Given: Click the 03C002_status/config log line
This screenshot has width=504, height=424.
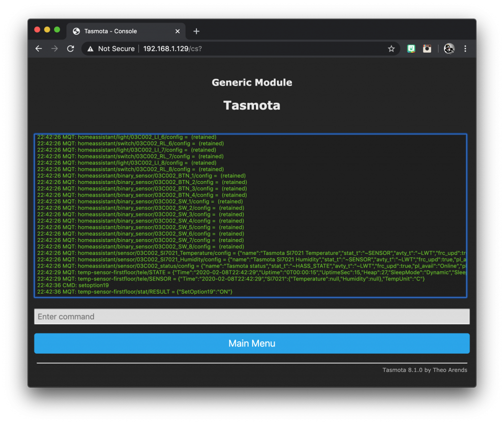Looking at the screenshot, I should (252, 266).
